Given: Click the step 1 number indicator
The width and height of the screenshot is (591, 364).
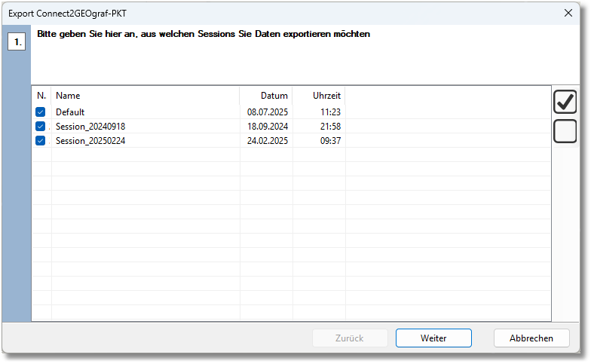Looking at the screenshot, I should coord(17,41).
